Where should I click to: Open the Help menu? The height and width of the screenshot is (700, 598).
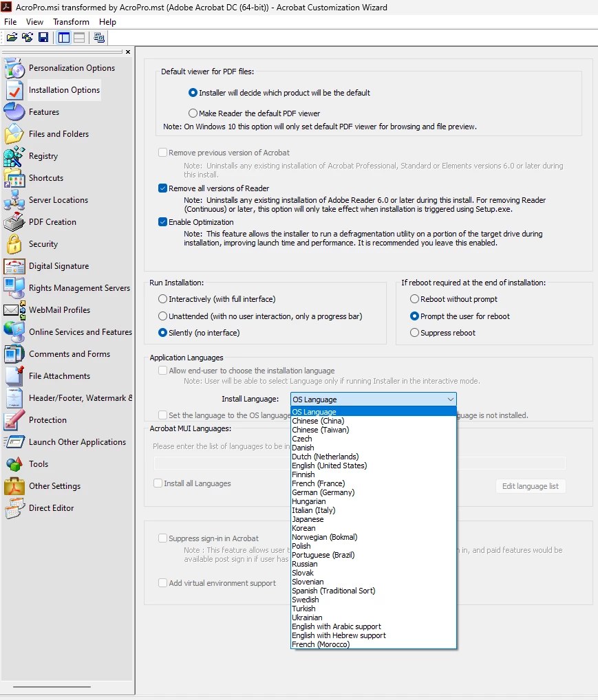click(107, 22)
